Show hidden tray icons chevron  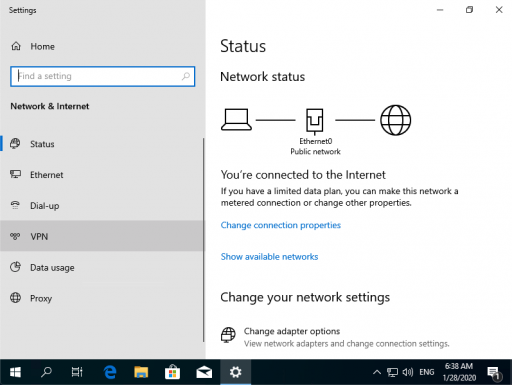(x=377, y=372)
